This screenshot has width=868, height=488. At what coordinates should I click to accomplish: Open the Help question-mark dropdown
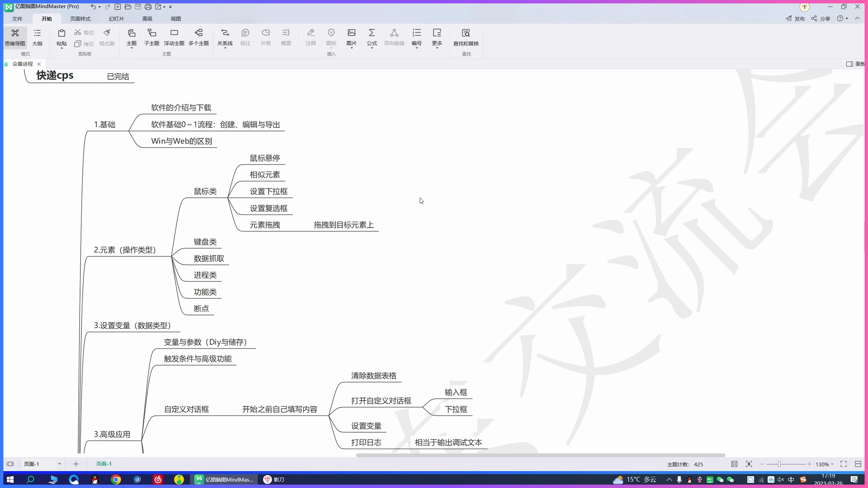point(843,18)
